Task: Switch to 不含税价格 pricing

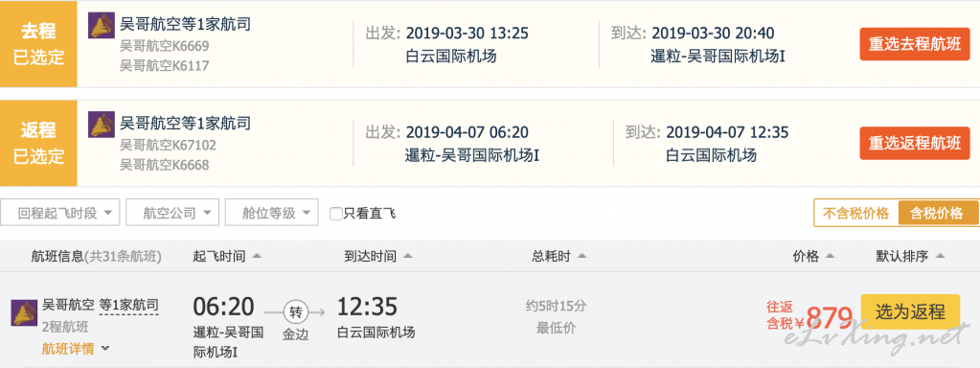Action: pos(855,213)
